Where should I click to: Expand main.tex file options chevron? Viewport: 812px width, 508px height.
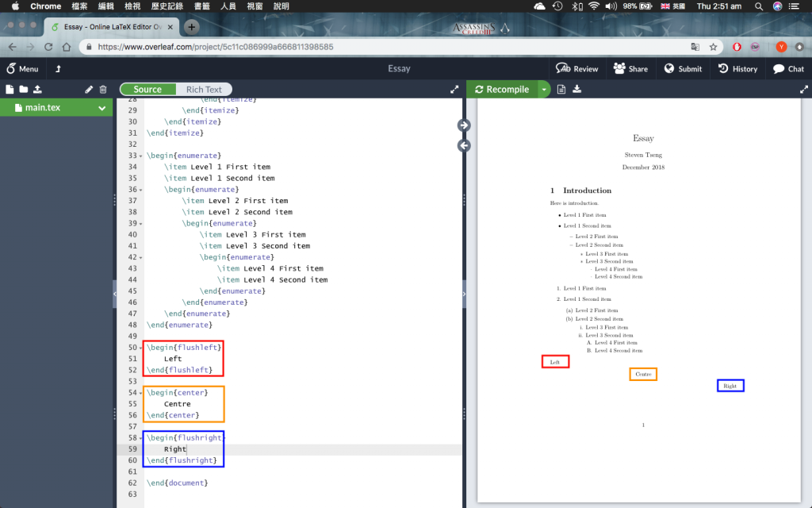pos(102,108)
